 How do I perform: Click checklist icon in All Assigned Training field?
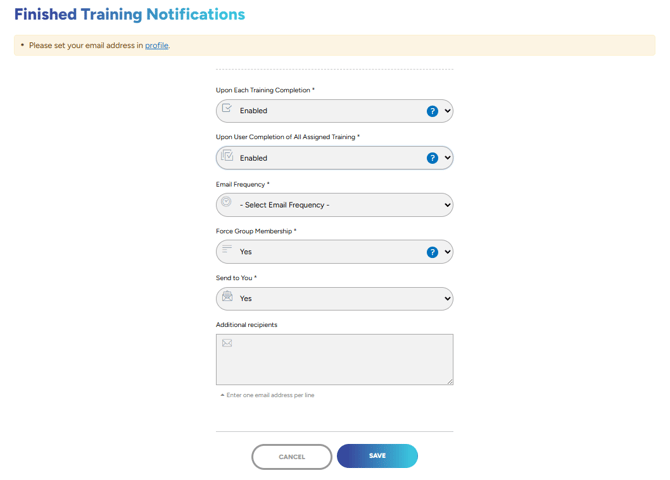pyautogui.click(x=227, y=155)
